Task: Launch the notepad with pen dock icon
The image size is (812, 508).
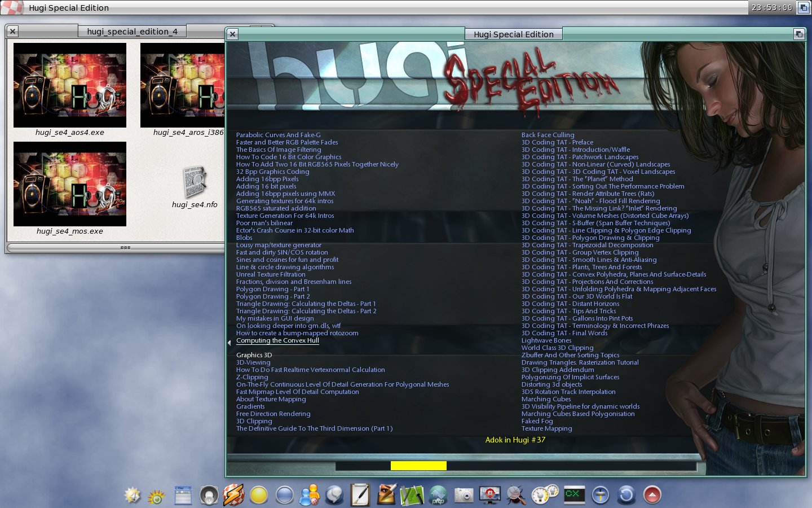Action: pyautogui.click(x=360, y=495)
